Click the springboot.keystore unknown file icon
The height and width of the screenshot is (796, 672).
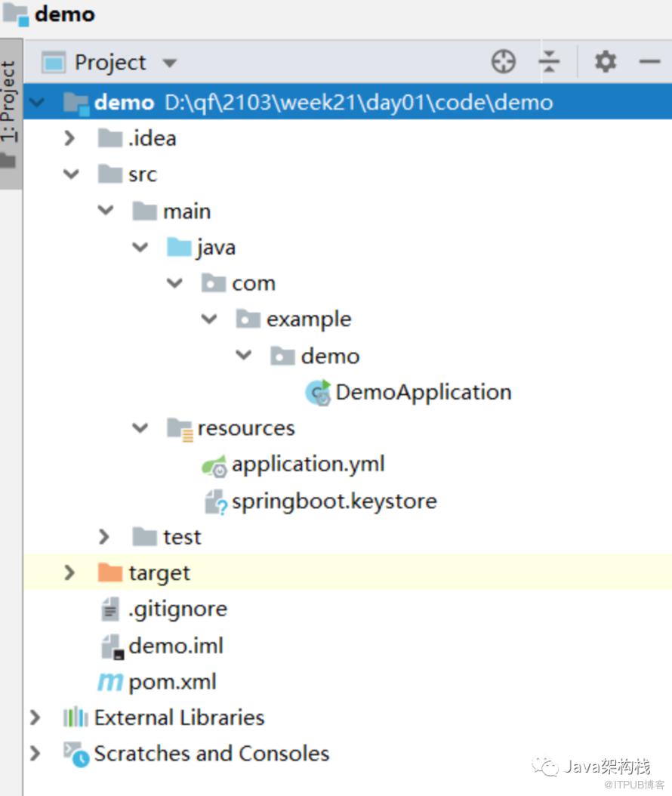(215, 502)
